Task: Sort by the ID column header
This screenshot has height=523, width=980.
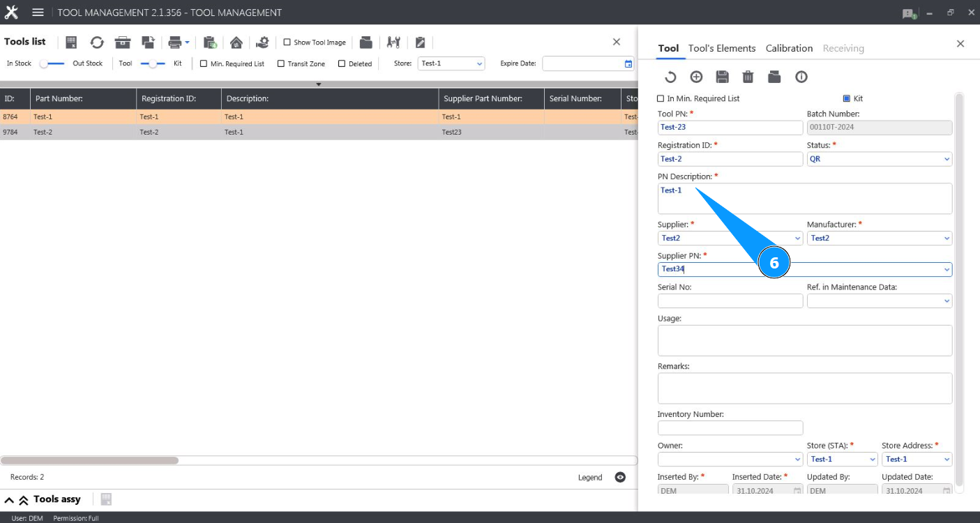Action: 15,99
